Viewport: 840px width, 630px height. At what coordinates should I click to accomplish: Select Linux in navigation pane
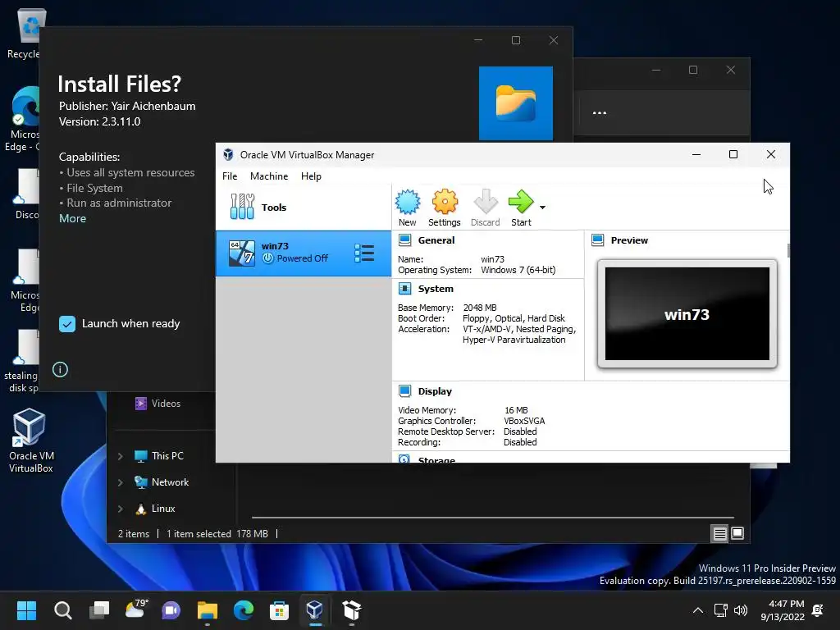tap(155, 509)
